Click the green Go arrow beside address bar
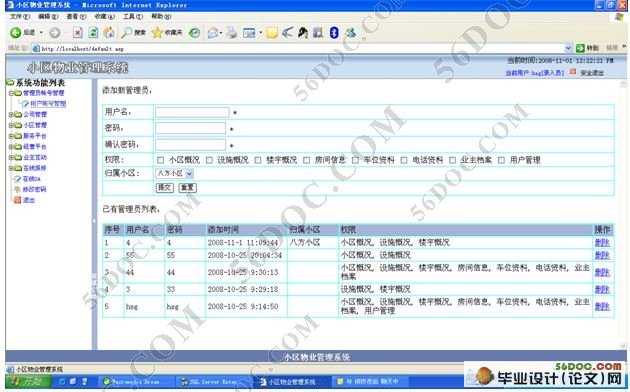This screenshot has height=392, width=630. point(580,48)
